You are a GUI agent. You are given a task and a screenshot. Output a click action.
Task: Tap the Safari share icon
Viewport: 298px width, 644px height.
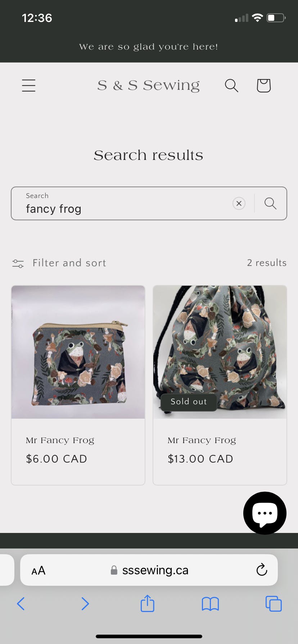(147, 603)
